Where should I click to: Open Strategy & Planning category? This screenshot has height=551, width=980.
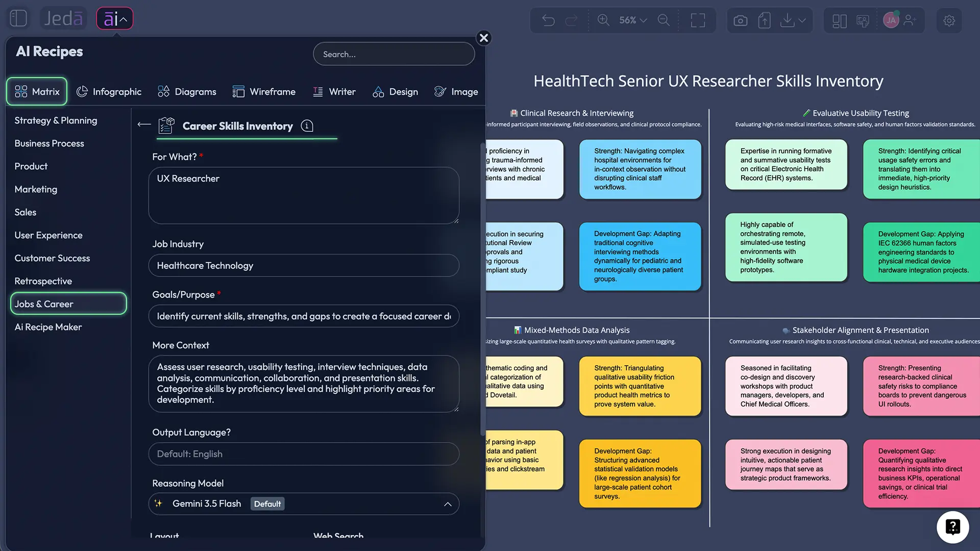(x=56, y=120)
